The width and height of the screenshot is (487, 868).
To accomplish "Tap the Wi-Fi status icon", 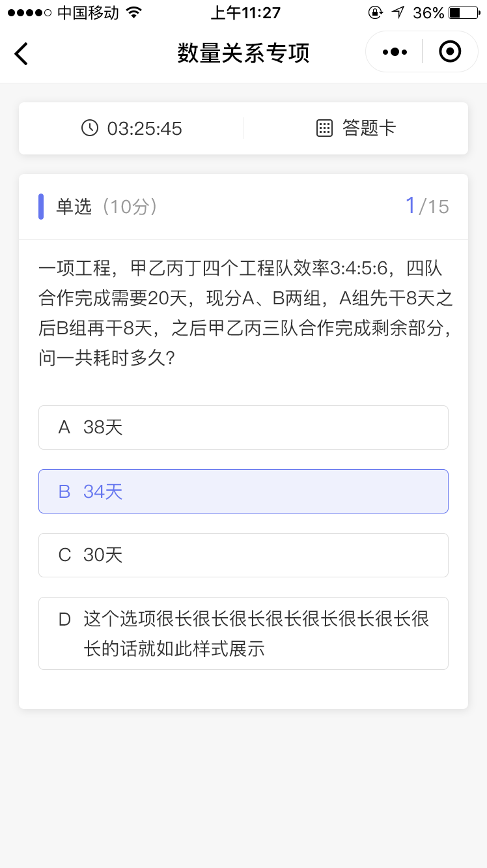I will pos(133,12).
